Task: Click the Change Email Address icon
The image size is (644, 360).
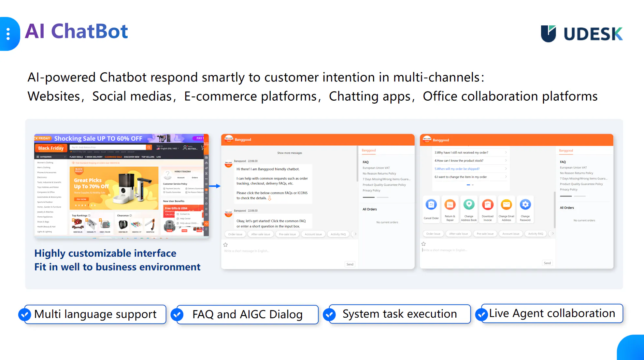Action: click(506, 205)
